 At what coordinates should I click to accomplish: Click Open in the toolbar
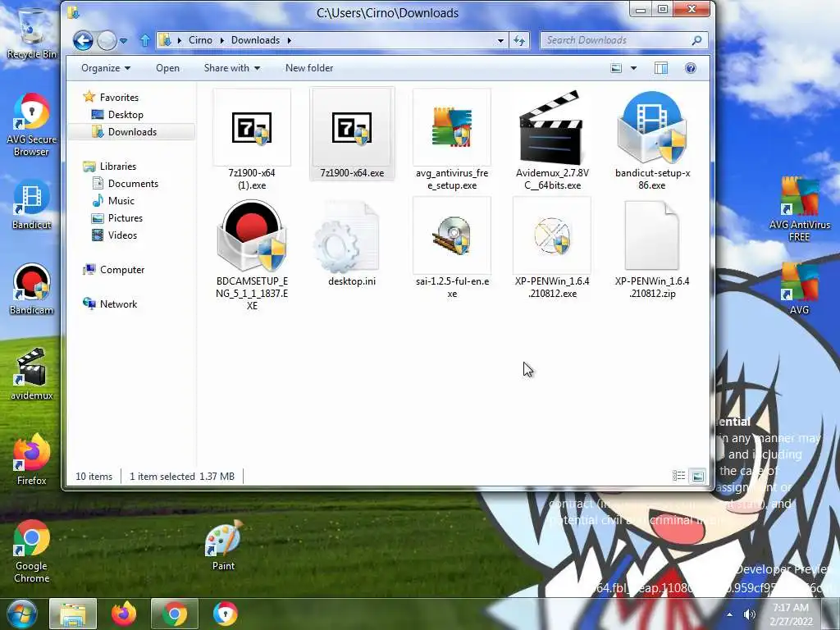(x=167, y=68)
